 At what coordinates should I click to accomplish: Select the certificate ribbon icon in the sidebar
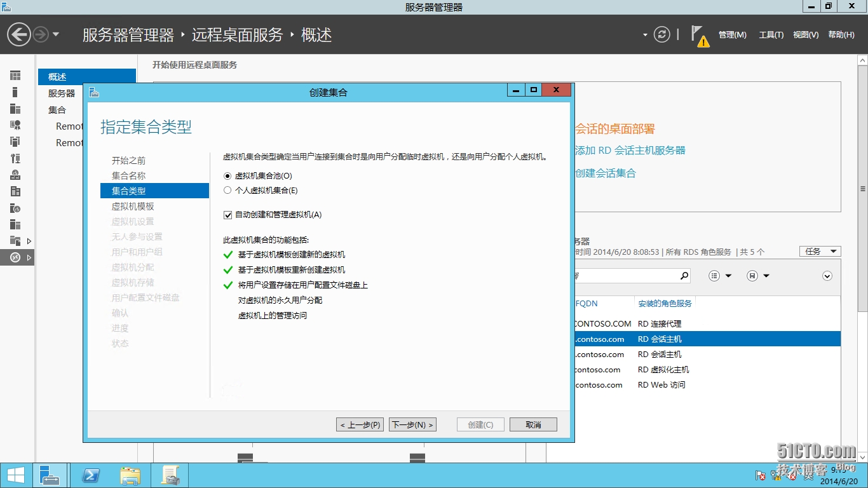click(15, 125)
